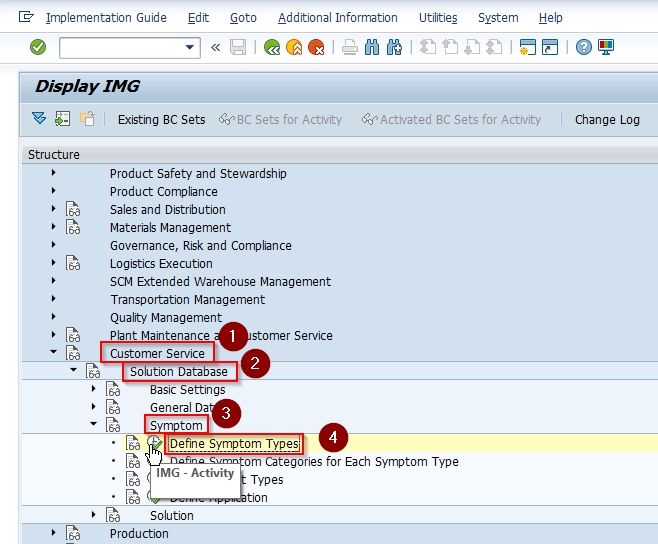Screen dimensions: 658x544
Task: Click the blue Help question mark icon
Action: (583, 47)
